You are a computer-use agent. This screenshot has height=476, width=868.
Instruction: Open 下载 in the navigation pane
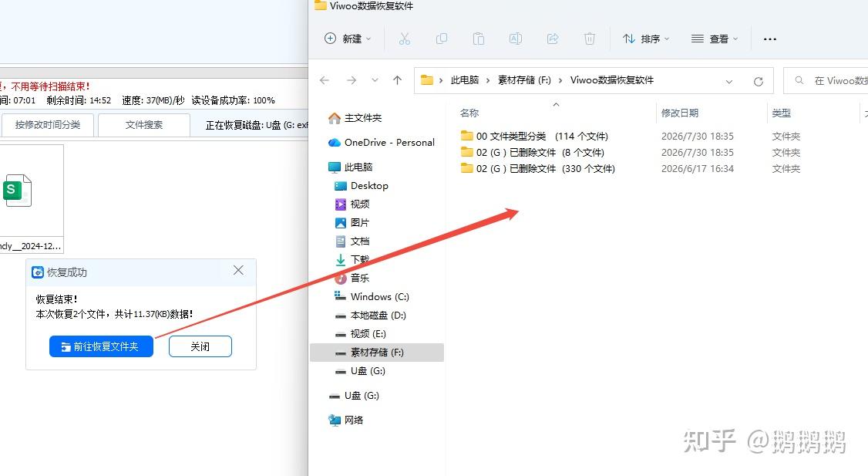click(360, 260)
